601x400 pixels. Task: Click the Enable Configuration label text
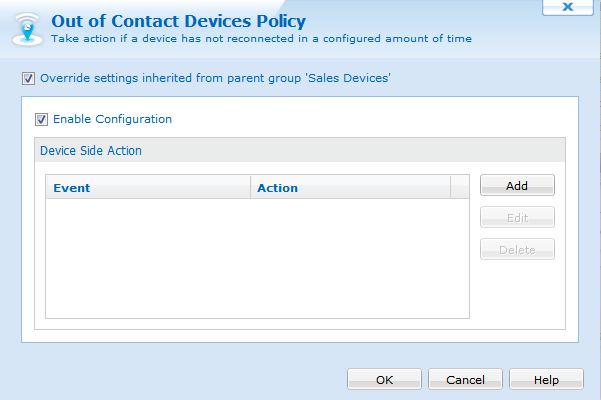tap(112, 119)
